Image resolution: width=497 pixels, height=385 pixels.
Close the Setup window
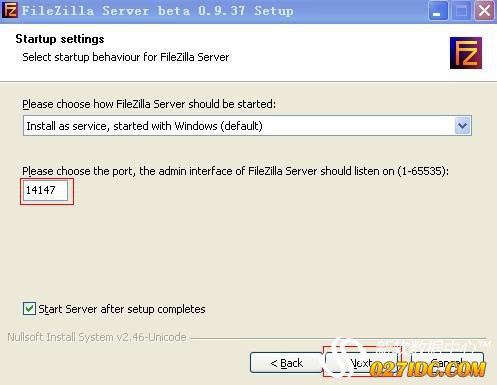(x=484, y=11)
